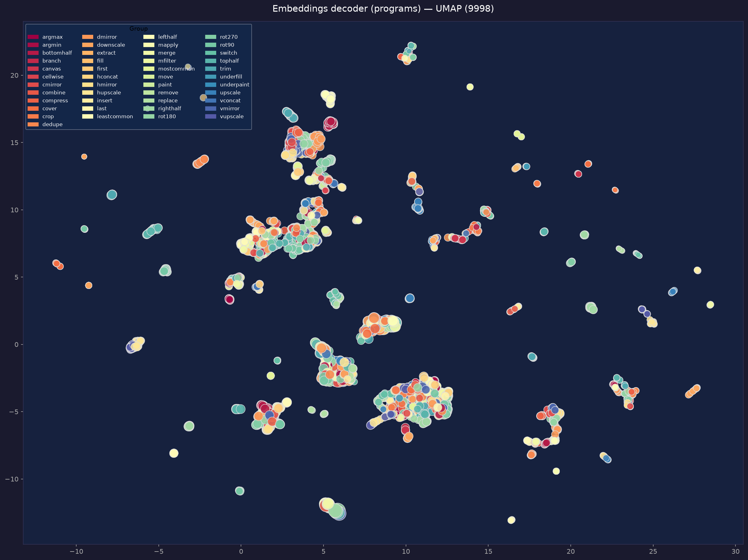Screen dimensions: 748x560
Task: Click the 'trim' legend color swatch
Action: tap(211, 69)
